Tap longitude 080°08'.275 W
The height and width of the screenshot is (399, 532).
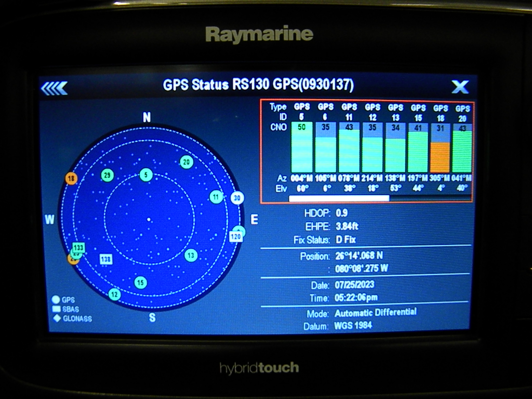pyautogui.click(x=361, y=268)
